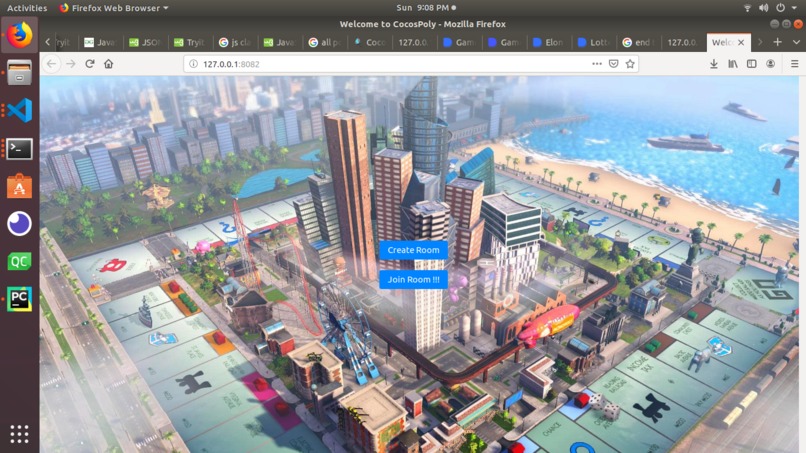Click the Create Room button
The image size is (806, 453).
click(413, 250)
